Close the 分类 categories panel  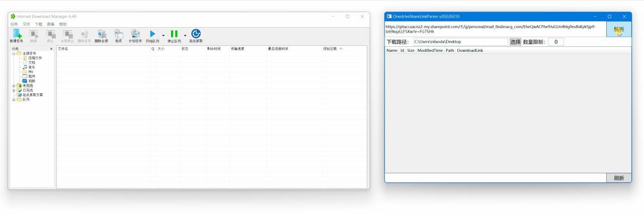tap(51, 49)
